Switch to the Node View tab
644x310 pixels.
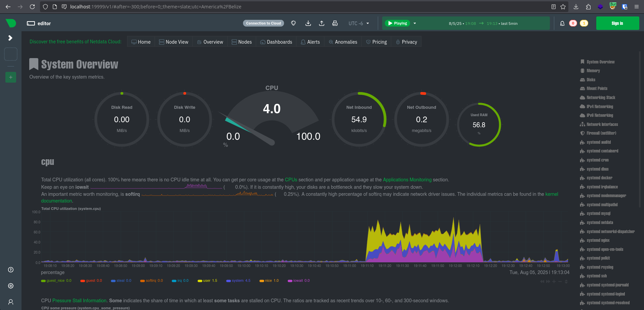(x=173, y=42)
